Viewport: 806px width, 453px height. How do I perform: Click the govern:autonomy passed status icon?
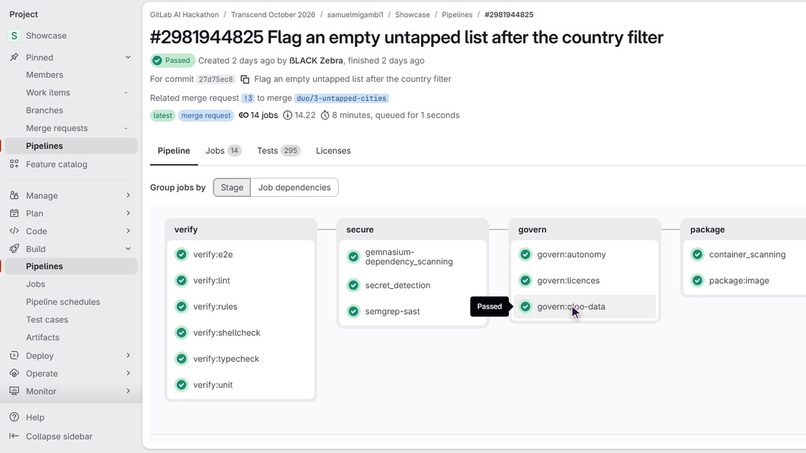coord(525,255)
